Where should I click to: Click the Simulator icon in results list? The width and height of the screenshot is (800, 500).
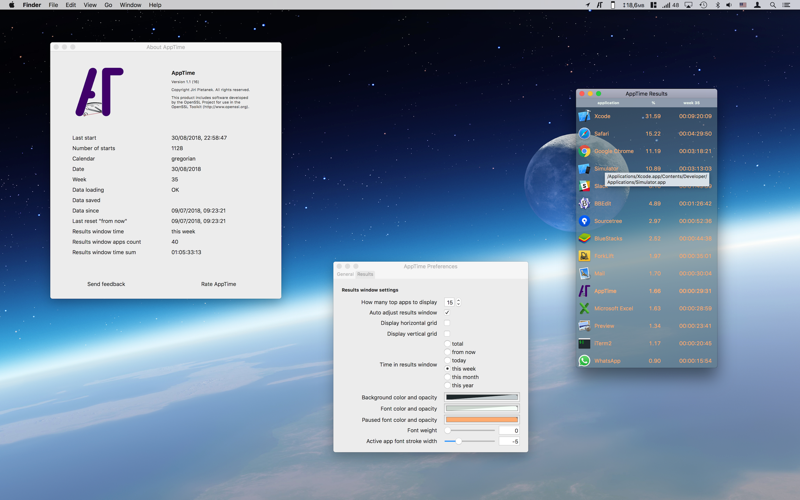pyautogui.click(x=584, y=168)
